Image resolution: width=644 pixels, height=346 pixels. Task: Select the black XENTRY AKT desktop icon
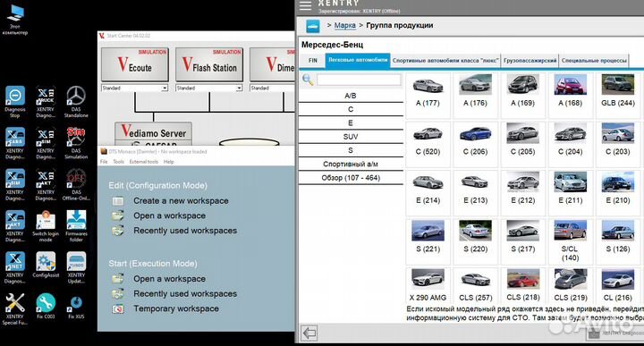46,184
